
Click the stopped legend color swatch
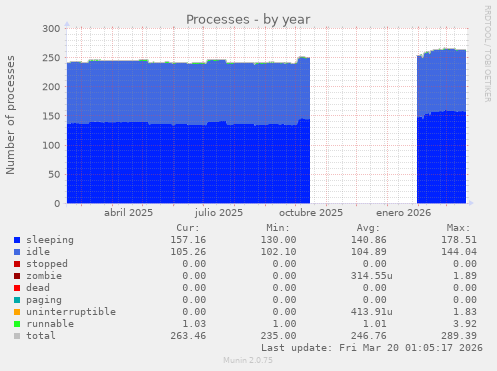(17, 264)
